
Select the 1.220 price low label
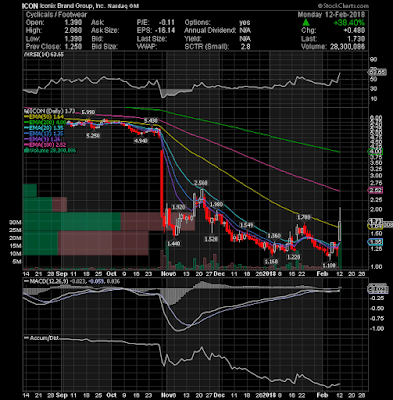tap(294, 257)
